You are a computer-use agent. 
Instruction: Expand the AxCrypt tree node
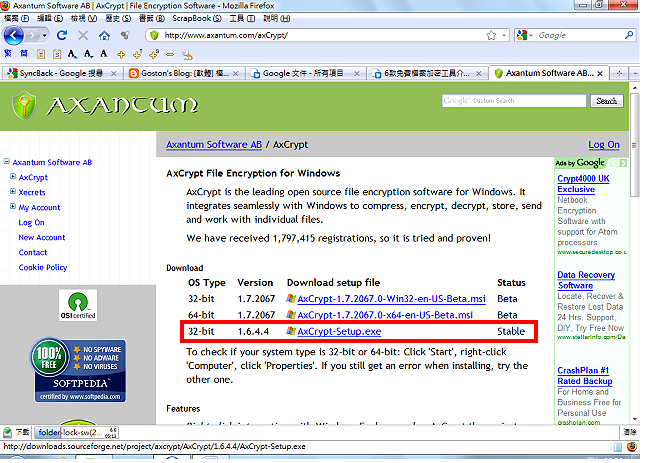pyautogui.click(x=13, y=176)
